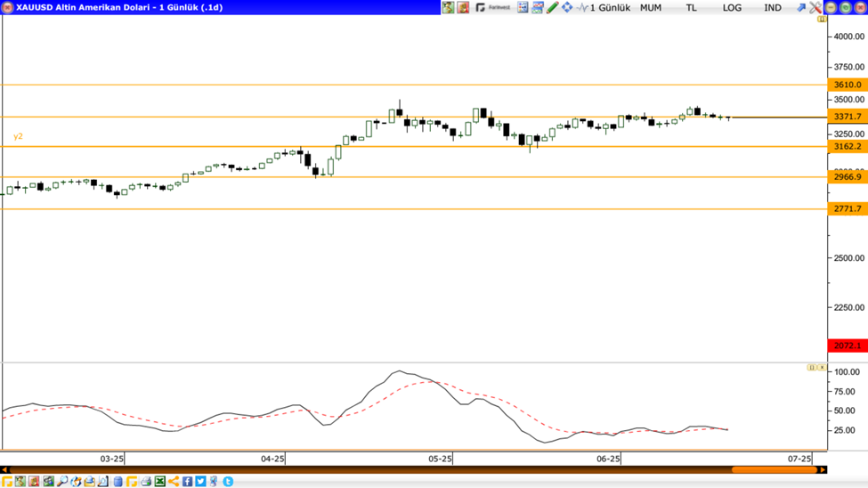868x488 pixels.
Task: Click the blue database cylinder icon
Action: [x=118, y=482]
